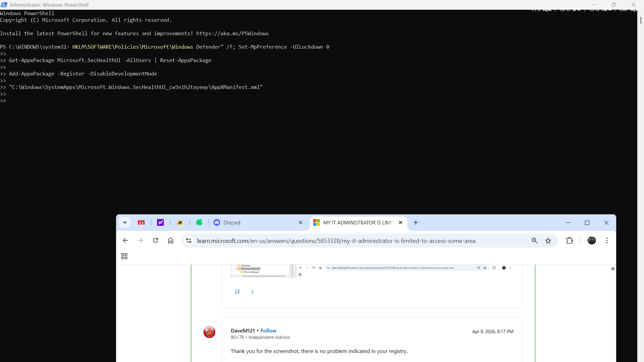The width and height of the screenshot is (644, 362).
Task: Open the browser home page
Action: point(171,241)
